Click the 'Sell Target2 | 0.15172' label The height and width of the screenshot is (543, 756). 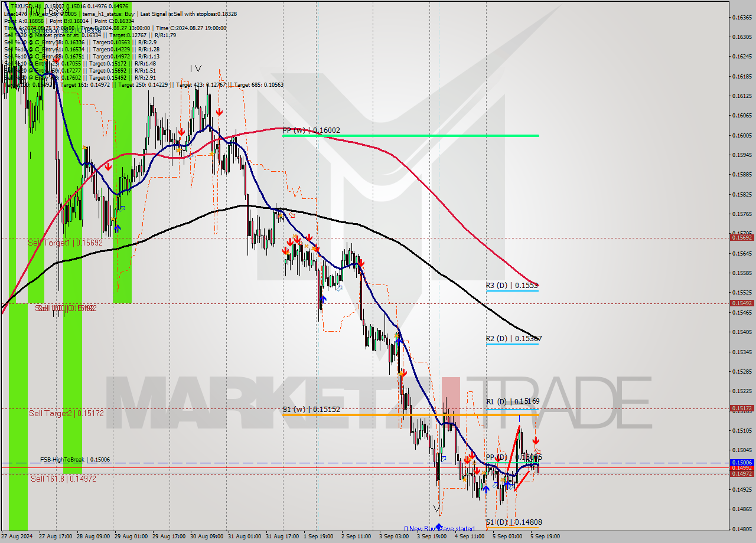click(66, 413)
